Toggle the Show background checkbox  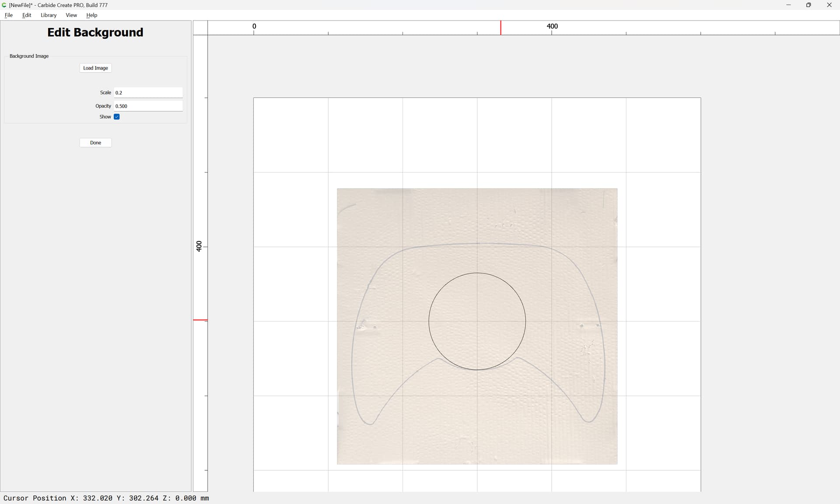point(117,117)
